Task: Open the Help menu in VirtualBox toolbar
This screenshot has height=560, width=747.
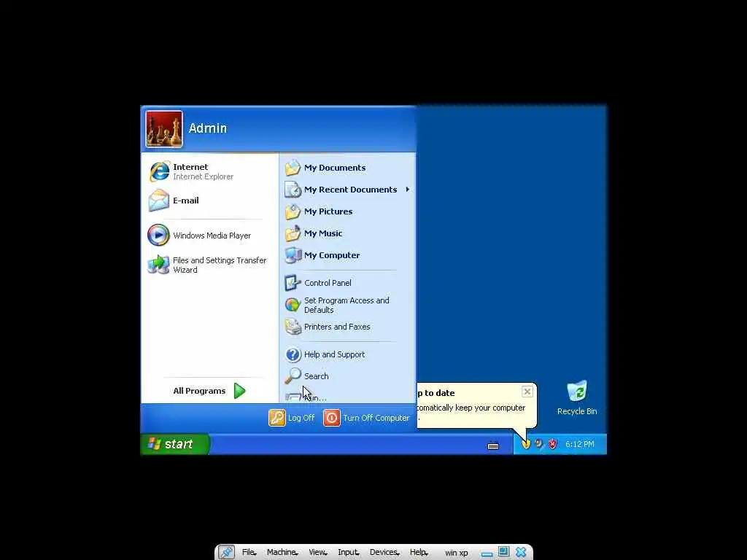Action: [x=419, y=553]
